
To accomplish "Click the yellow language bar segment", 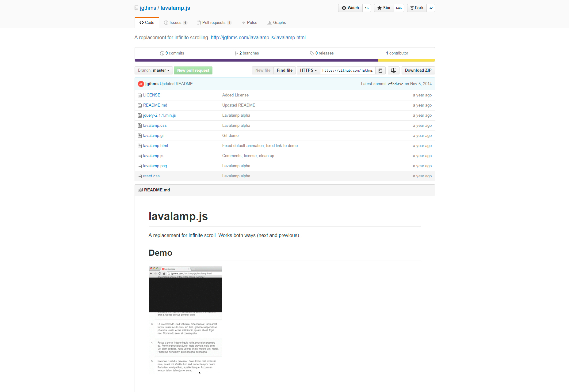I will click(x=406, y=60).
